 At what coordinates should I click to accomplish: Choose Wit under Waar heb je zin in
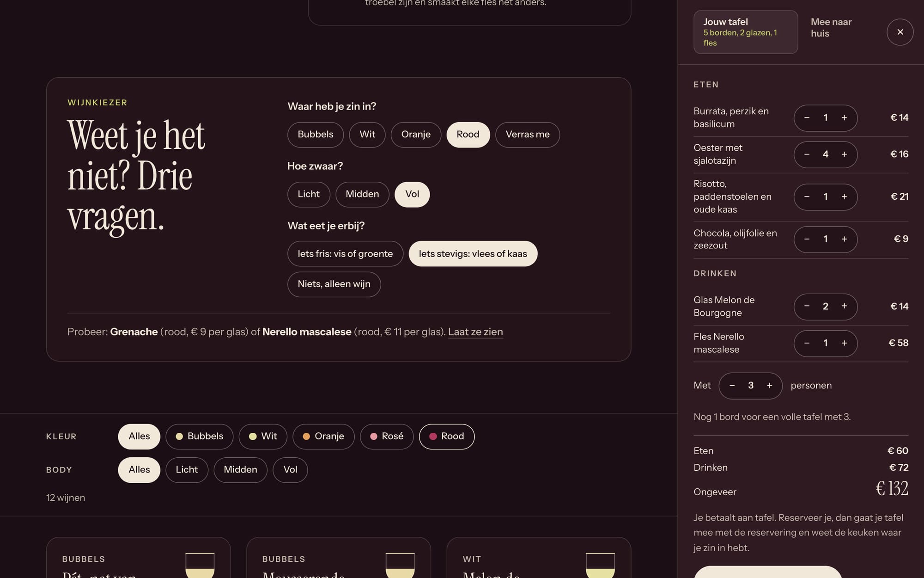coord(367,135)
